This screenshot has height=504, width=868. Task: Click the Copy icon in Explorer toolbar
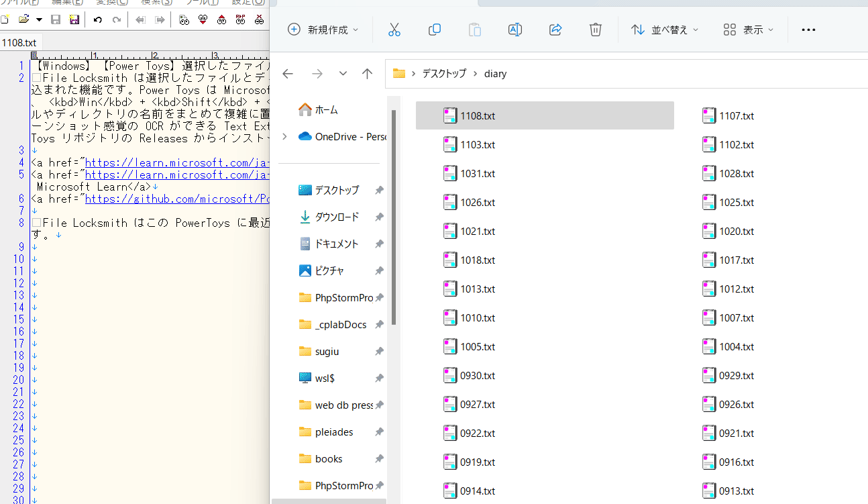click(x=434, y=30)
